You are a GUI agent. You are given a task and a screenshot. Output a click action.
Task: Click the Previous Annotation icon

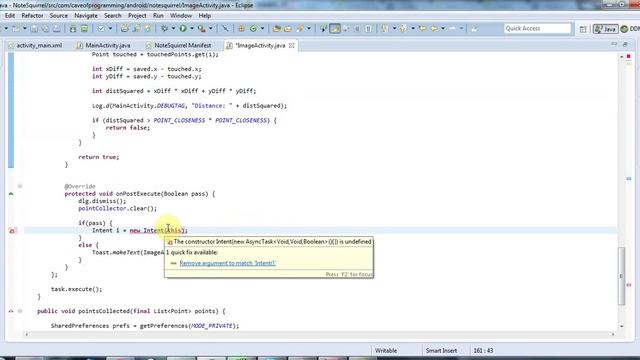click(403, 29)
